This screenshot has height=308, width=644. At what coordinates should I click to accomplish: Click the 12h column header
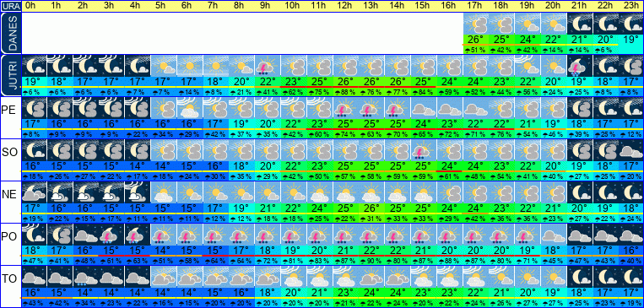click(344, 6)
